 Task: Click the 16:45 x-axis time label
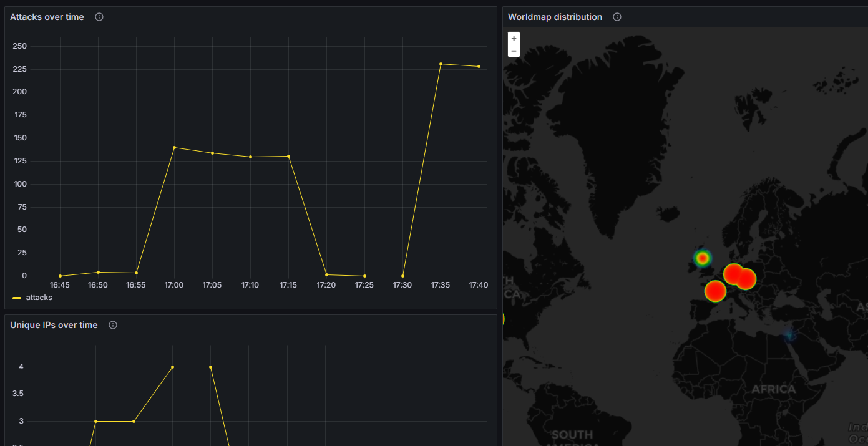[x=60, y=285]
